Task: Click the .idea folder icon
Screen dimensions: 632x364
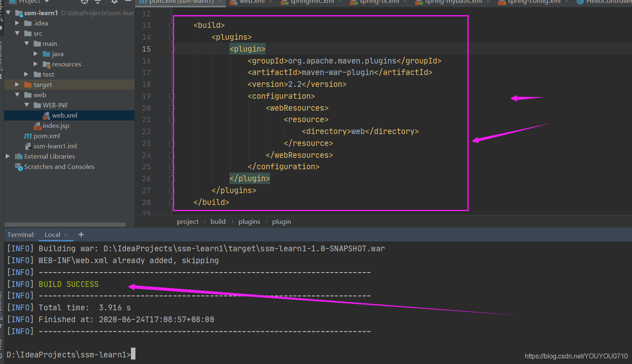Action: (28, 23)
